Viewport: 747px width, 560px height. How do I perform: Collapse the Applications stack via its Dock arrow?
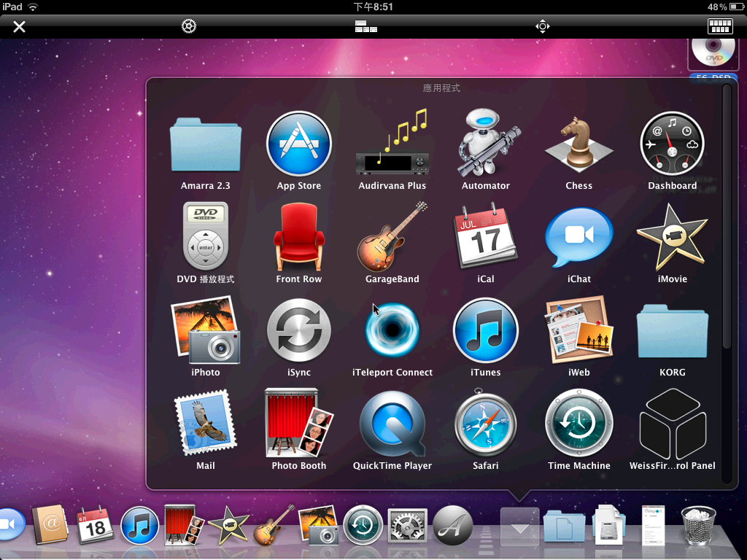[x=519, y=526]
